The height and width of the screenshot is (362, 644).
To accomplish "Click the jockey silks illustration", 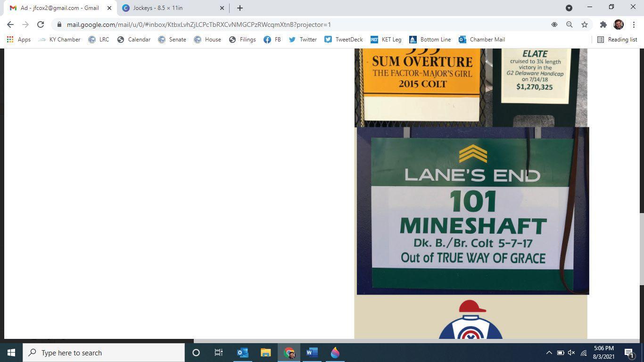I will pyautogui.click(x=471, y=320).
